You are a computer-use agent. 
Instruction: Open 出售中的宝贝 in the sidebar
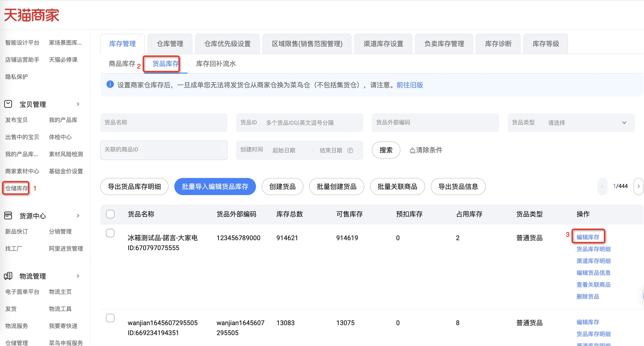point(22,137)
